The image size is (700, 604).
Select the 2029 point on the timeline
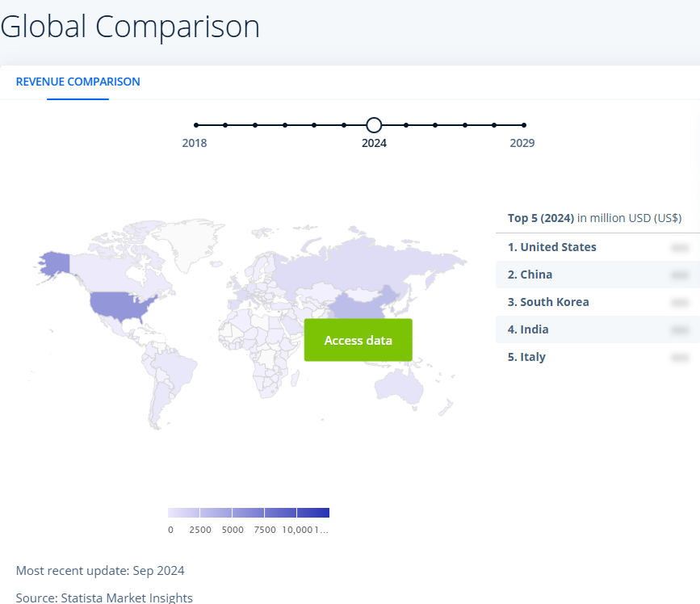[x=524, y=125]
